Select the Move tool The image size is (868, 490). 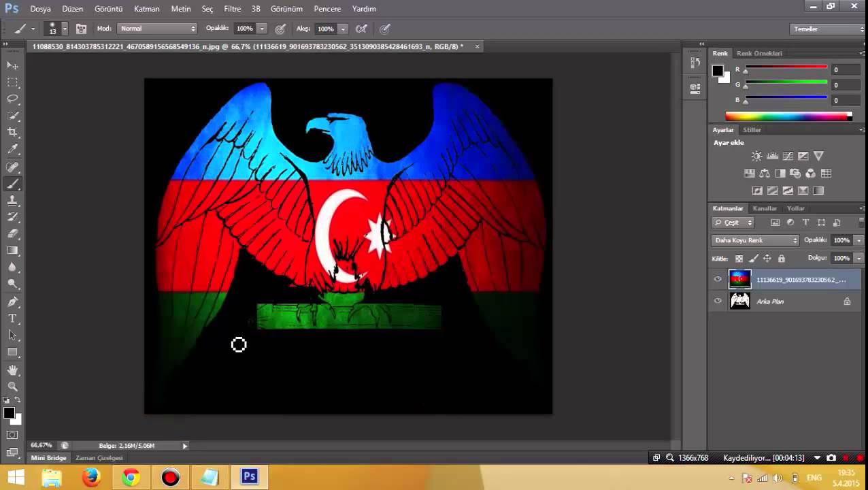coord(12,65)
